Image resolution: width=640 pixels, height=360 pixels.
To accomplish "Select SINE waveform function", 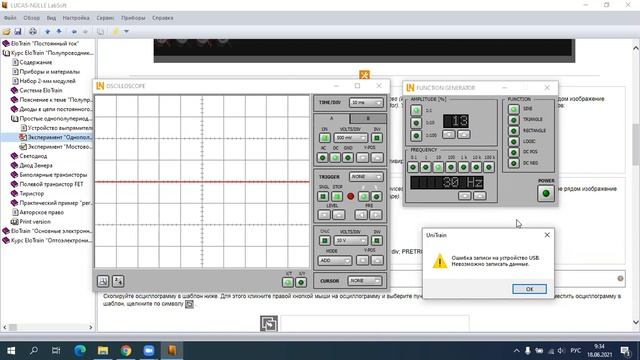I will coord(513,109).
